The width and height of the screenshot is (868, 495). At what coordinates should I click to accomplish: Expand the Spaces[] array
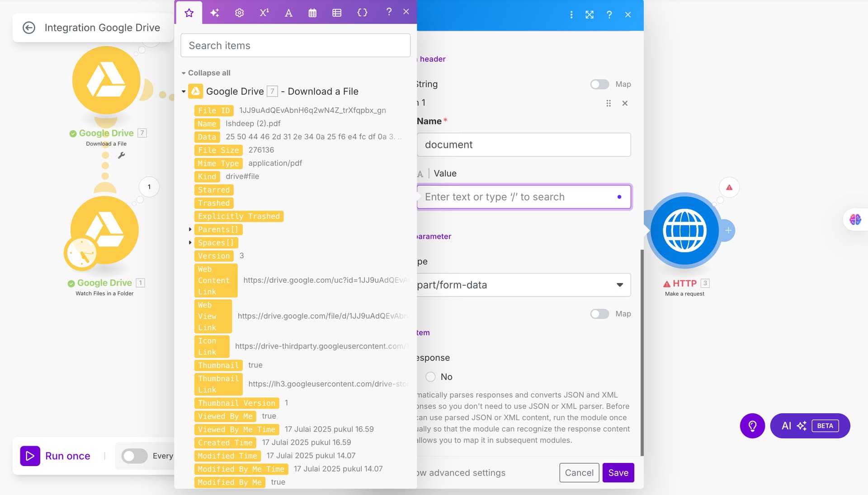[x=190, y=243]
